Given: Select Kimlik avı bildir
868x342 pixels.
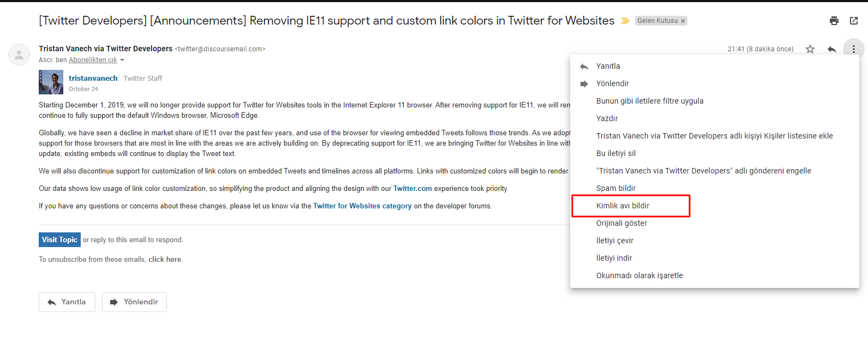Looking at the screenshot, I should pos(715,206).
